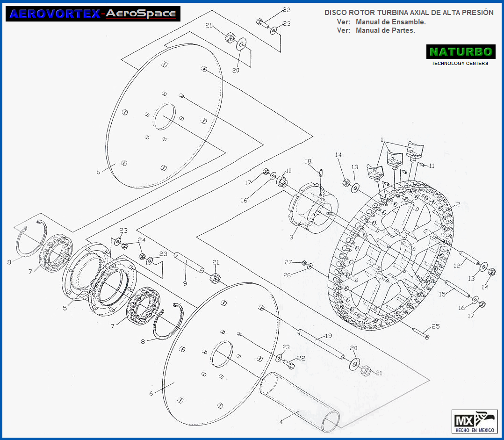Click part number label '24'
504x440 pixels.
tap(142, 240)
